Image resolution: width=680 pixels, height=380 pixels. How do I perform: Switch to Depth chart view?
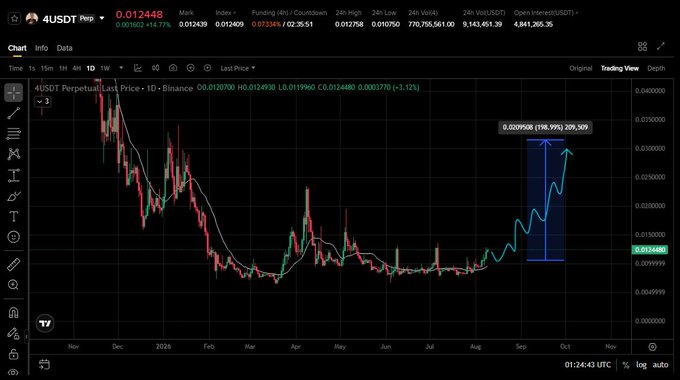pos(656,69)
